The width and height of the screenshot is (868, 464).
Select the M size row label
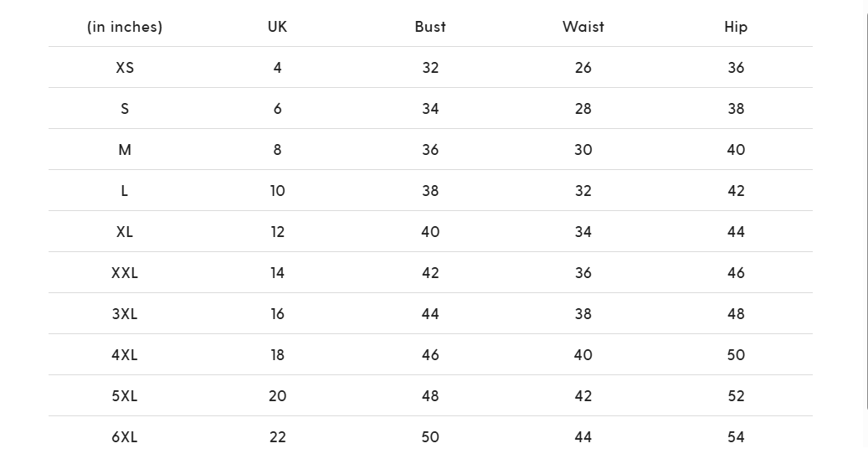[x=125, y=150]
